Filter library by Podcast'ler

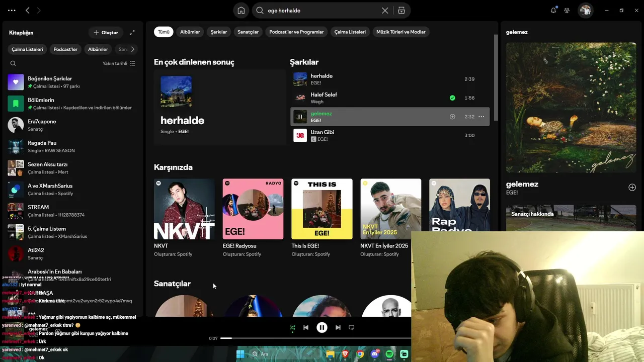pos(66,49)
